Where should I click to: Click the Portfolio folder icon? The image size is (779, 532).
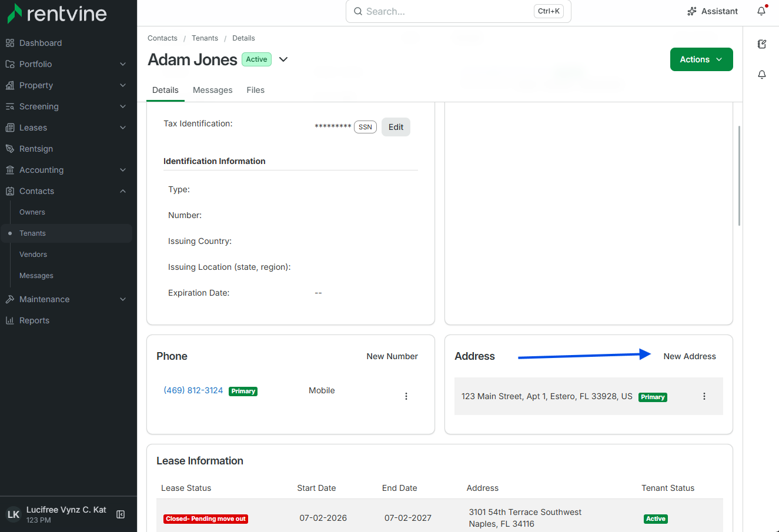point(10,64)
